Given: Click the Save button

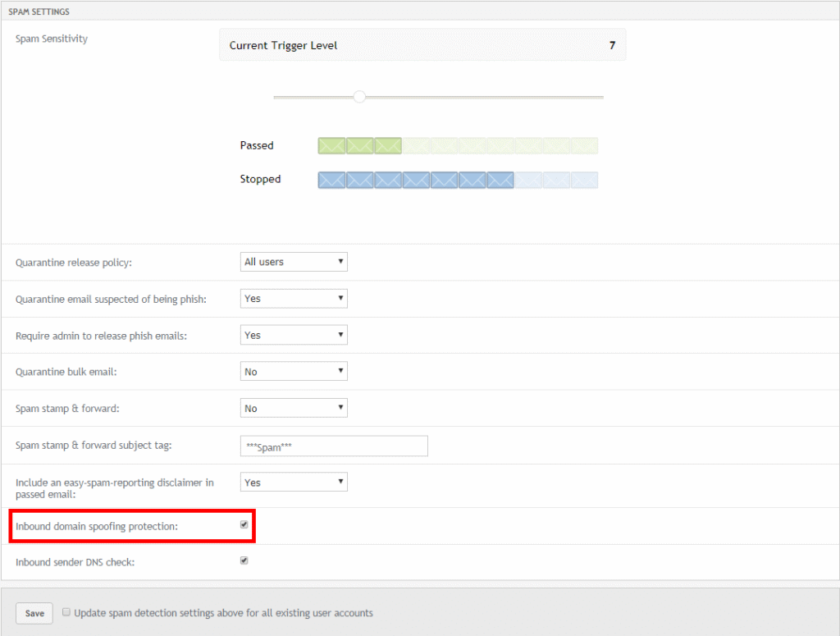Looking at the screenshot, I should [34, 614].
